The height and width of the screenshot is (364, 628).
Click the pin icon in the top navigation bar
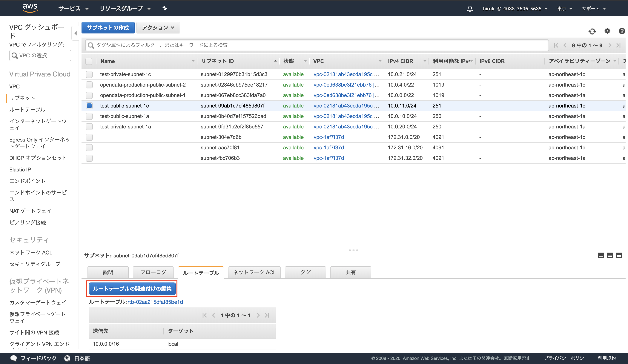coord(165,8)
